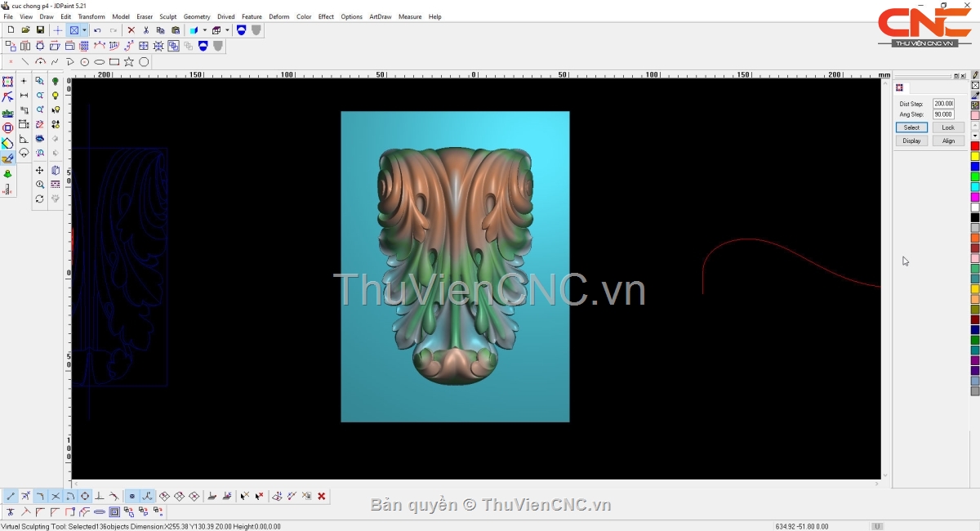Expand the blue cube shading dropdown
980x531 pixels.
[204, 30]
